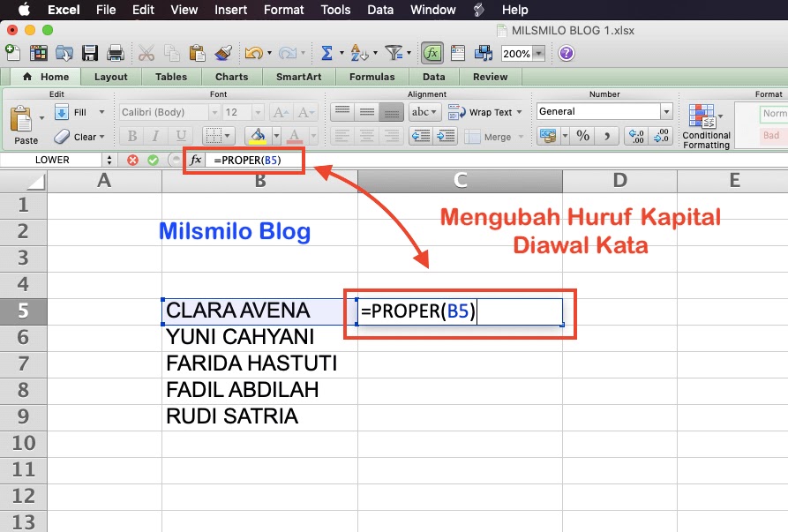Decrease font size icon
The image size is (788, 532).
click(x=305, y=112)
